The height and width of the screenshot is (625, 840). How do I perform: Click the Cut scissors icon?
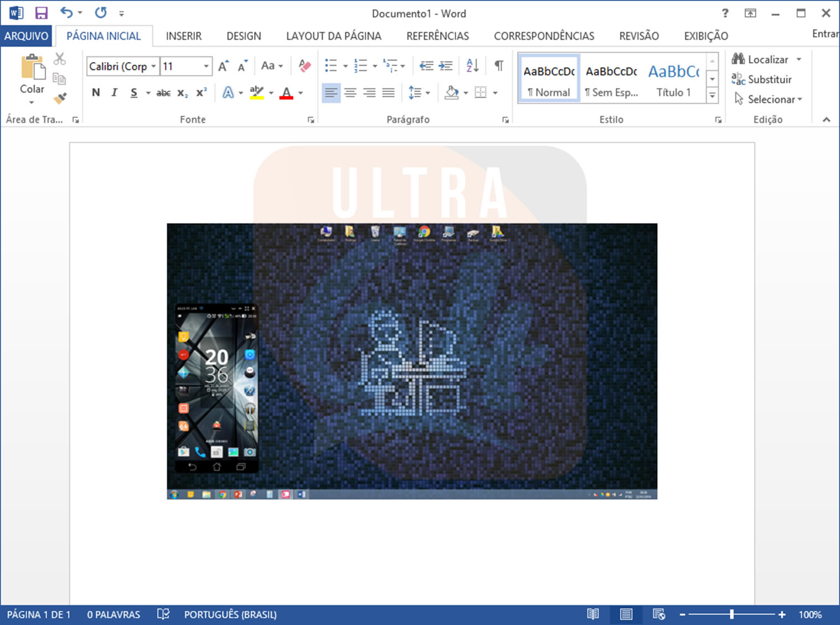(x=60, y=59)
